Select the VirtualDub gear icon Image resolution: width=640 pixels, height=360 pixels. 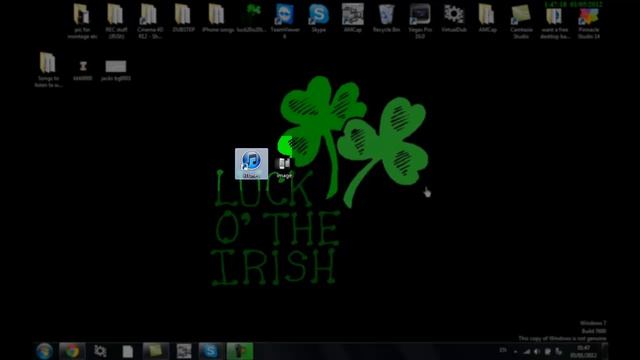click(454, 18)
